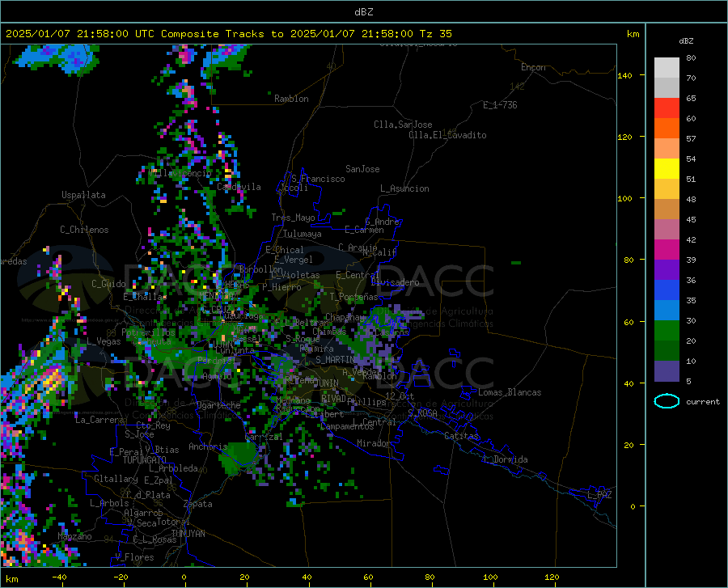
Task: Click the Anchoris map label
Action: (208, 446)
